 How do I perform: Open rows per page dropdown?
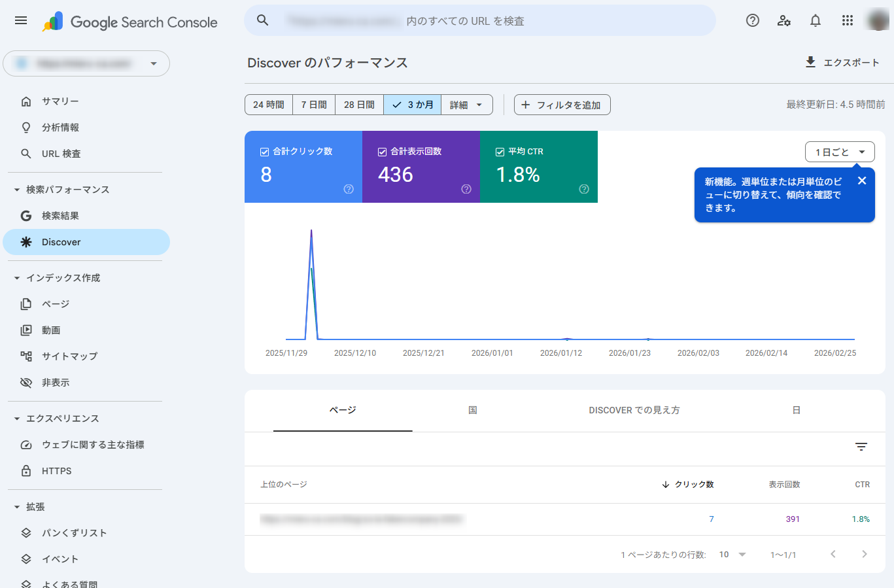(733, 555)
